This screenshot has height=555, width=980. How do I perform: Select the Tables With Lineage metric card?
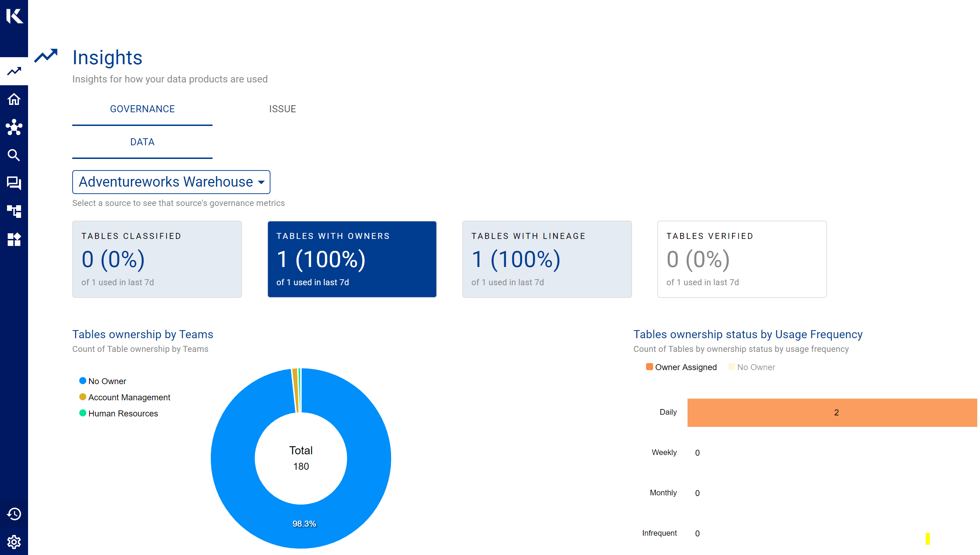click(547, 259)
